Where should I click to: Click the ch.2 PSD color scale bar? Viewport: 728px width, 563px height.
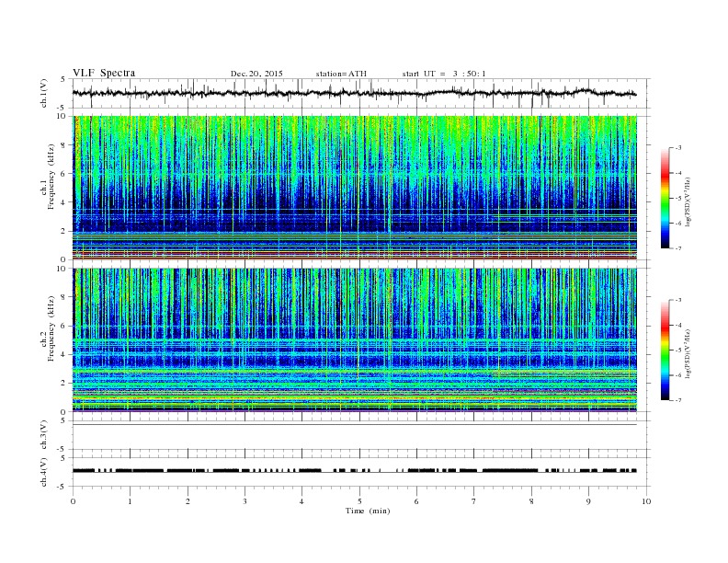[665, 350]
